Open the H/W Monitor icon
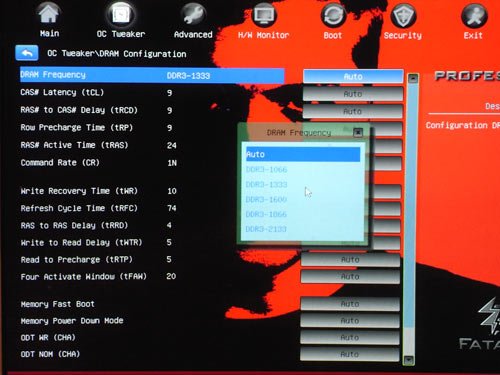500x375 pixels. tap(263, 15)
